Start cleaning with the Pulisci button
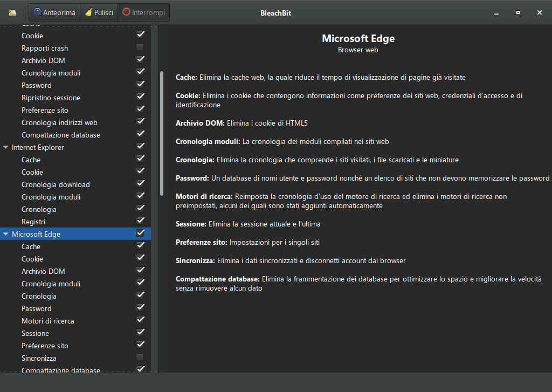Viewport: 552px width, 392px height. point(99,13)
